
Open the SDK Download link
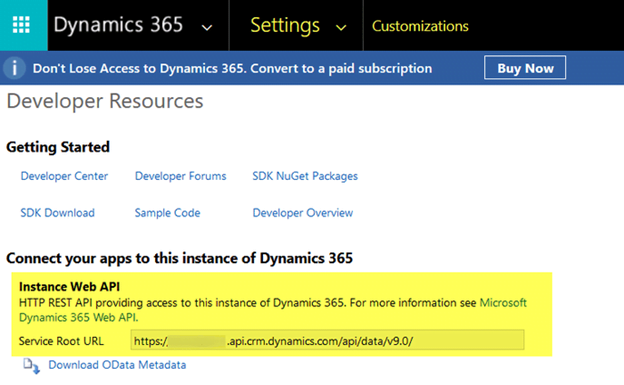tap(57, 213)
